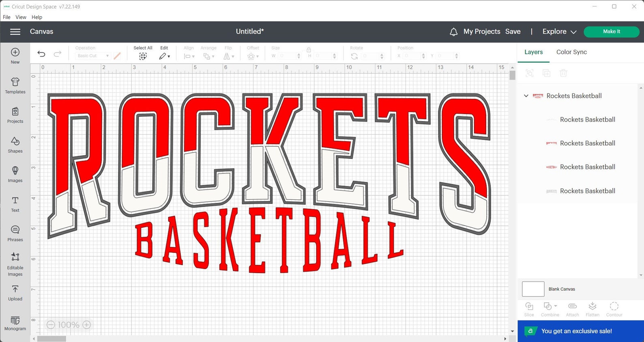The width and height of the screenshot is (644, 342).
Task: Click the Untitled* project name
Action: pos(250,32)
